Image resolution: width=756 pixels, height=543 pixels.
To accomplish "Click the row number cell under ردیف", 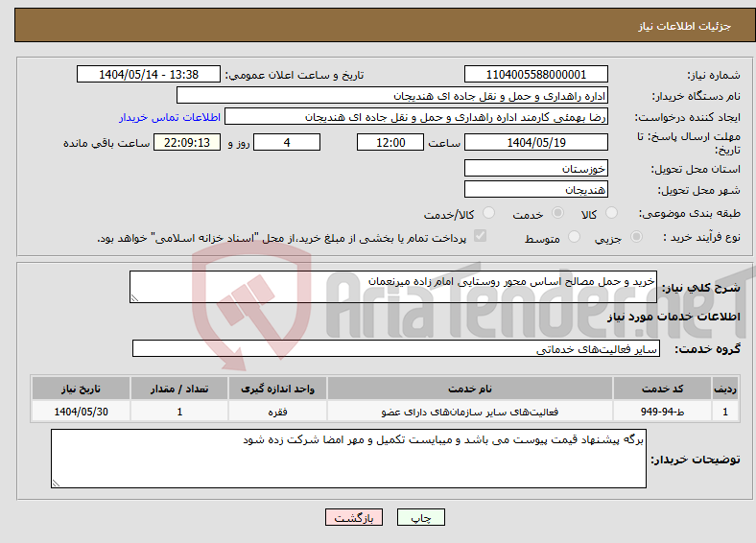I will (725, 412).
